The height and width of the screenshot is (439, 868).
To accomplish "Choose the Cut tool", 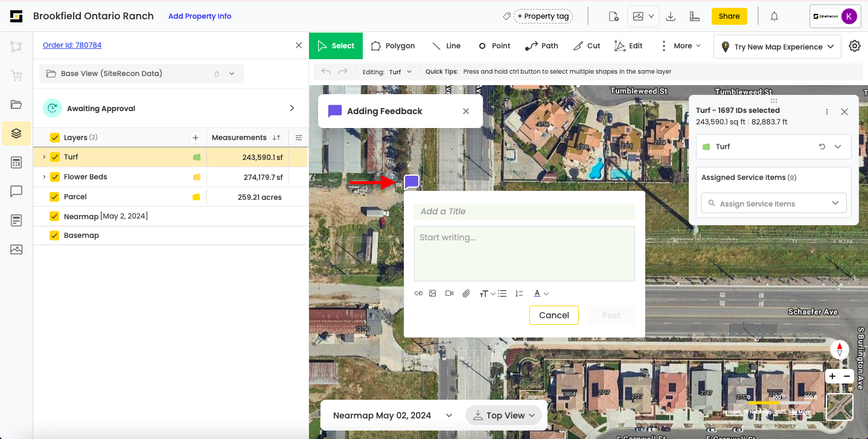I will [x=586, y=46].
